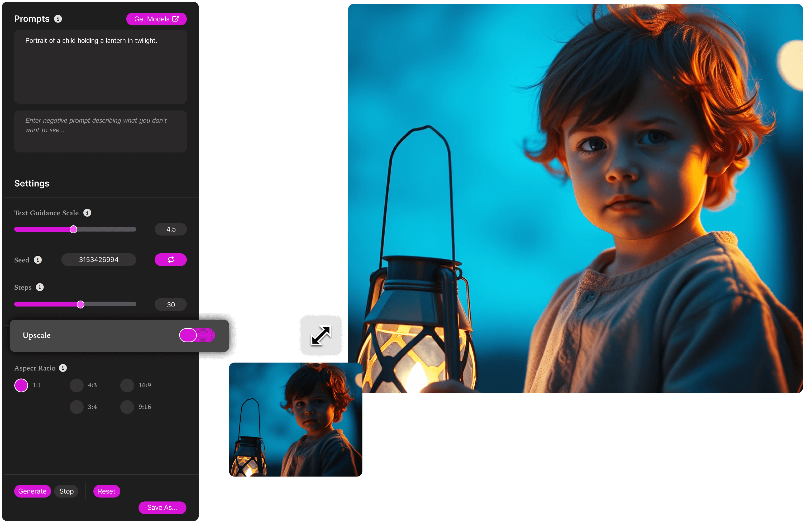Click Reset to restore defaults

pos(107,491)
